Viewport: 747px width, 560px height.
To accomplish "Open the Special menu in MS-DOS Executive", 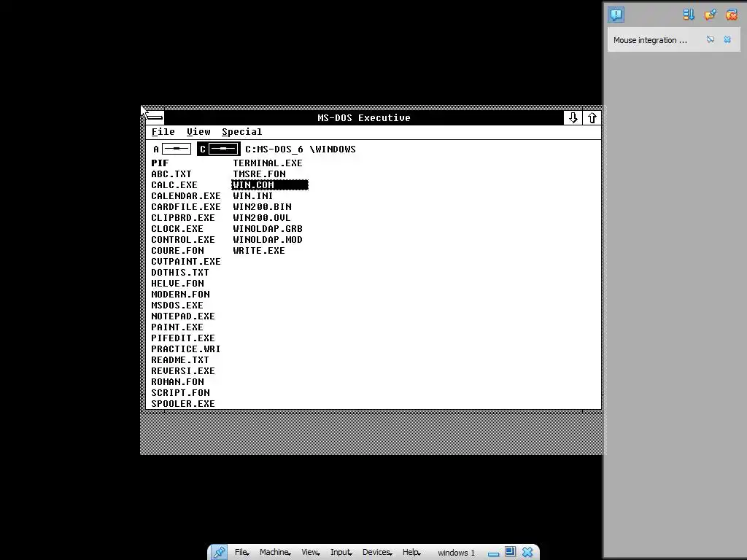I will (241, 132).
